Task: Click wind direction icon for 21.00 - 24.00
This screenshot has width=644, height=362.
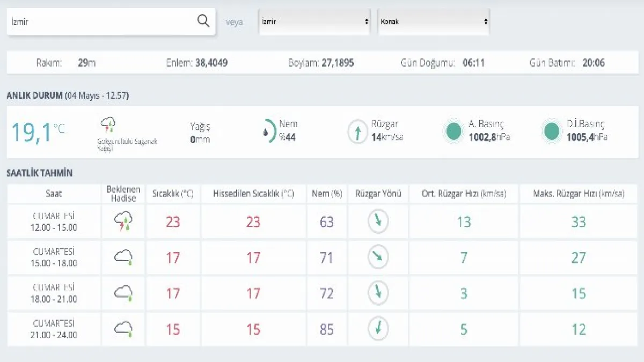Action: click(x=378, y=328)
